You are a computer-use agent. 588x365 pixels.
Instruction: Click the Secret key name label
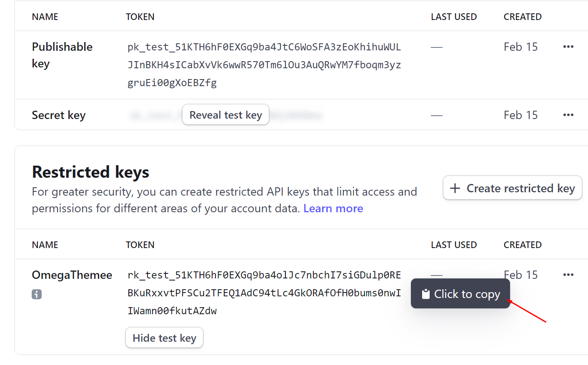59,115
